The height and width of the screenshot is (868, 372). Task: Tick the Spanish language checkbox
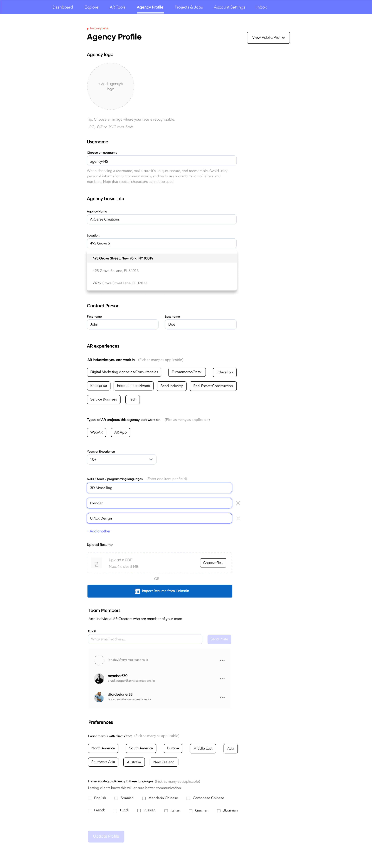[x=116, y=798]
